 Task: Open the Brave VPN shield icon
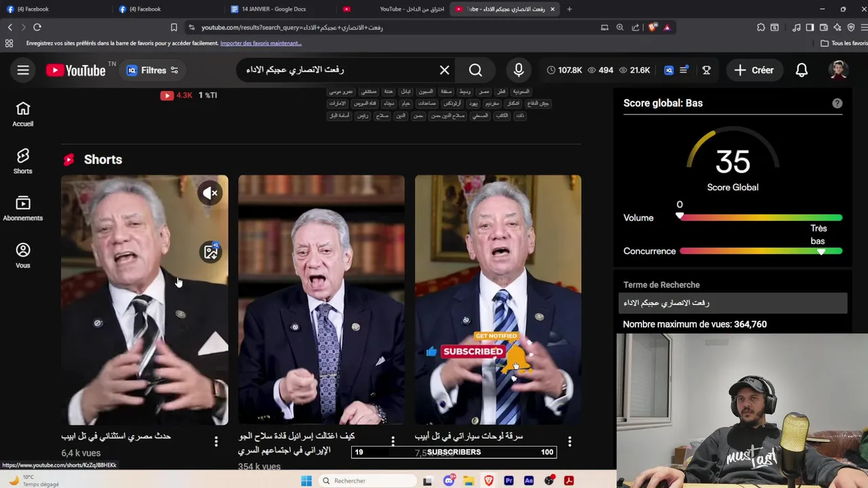click(851, 27)
